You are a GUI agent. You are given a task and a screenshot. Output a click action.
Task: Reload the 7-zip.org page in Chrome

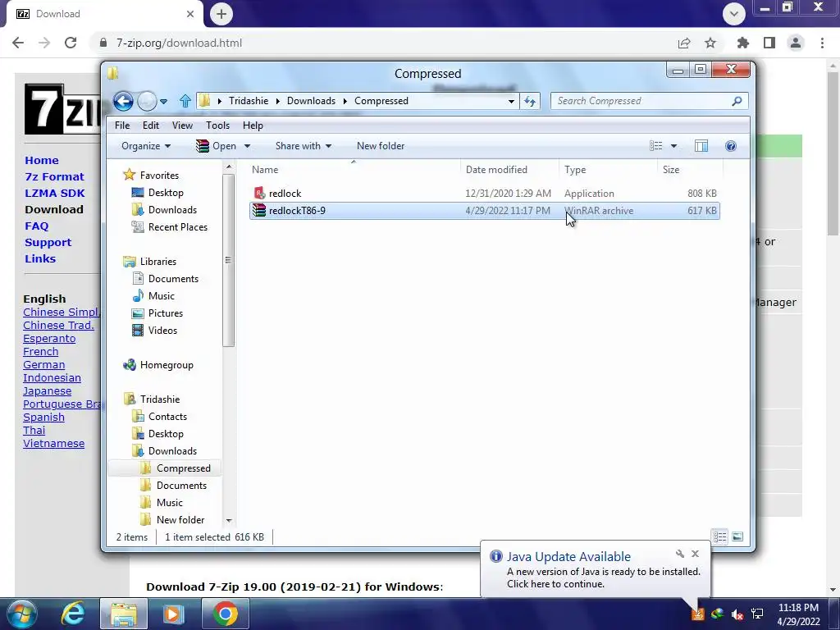71,43
